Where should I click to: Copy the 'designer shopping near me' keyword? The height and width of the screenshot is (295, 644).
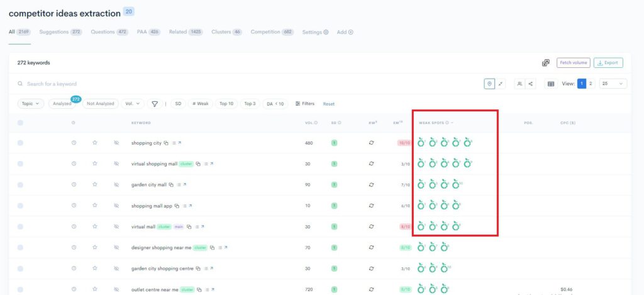click(x=213, y=248)
